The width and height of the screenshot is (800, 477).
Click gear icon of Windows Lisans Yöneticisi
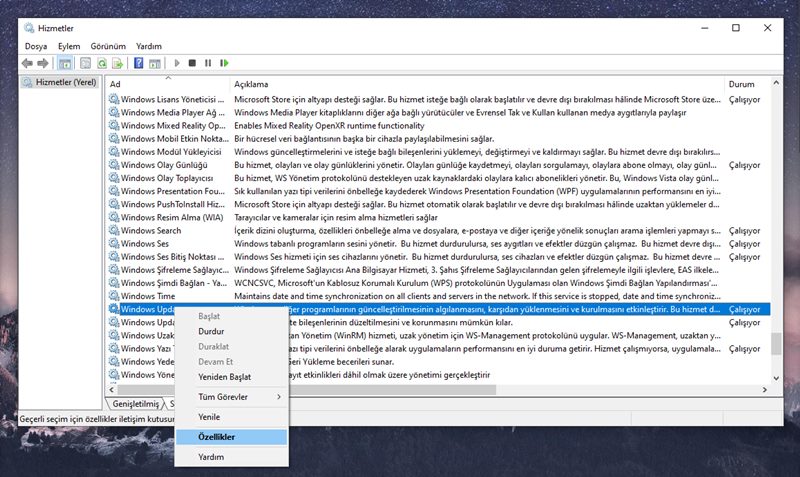point(114,99)
